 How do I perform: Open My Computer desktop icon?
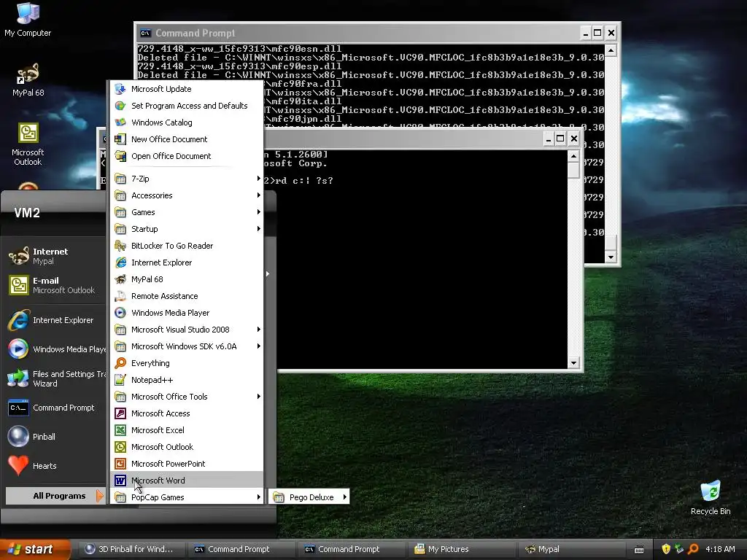[x=28, y=19]
